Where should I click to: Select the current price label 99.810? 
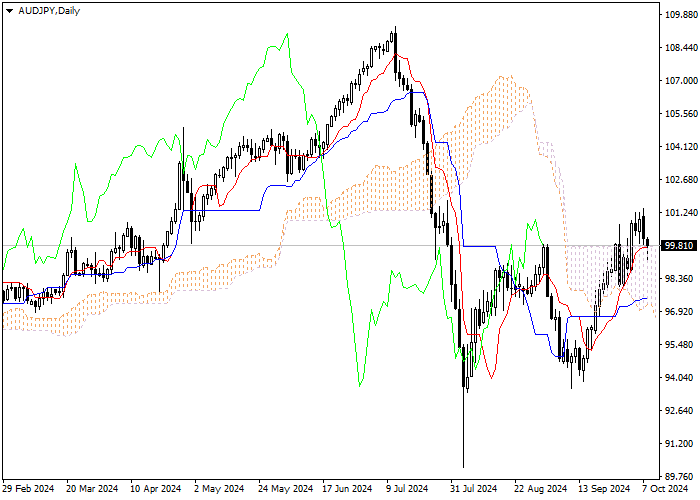[x=679, y=246]
